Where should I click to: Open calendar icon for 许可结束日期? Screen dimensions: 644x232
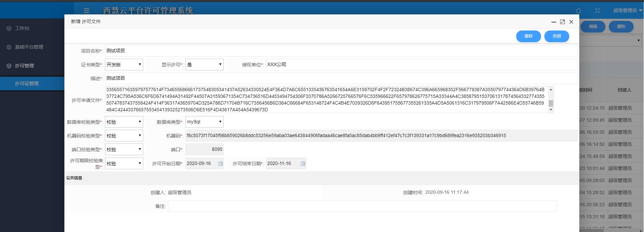coord(303,163)
